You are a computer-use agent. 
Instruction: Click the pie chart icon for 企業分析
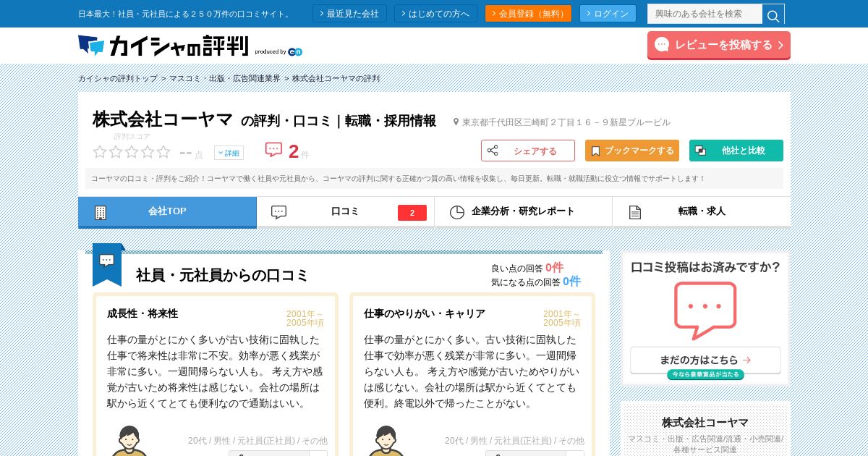457,212
